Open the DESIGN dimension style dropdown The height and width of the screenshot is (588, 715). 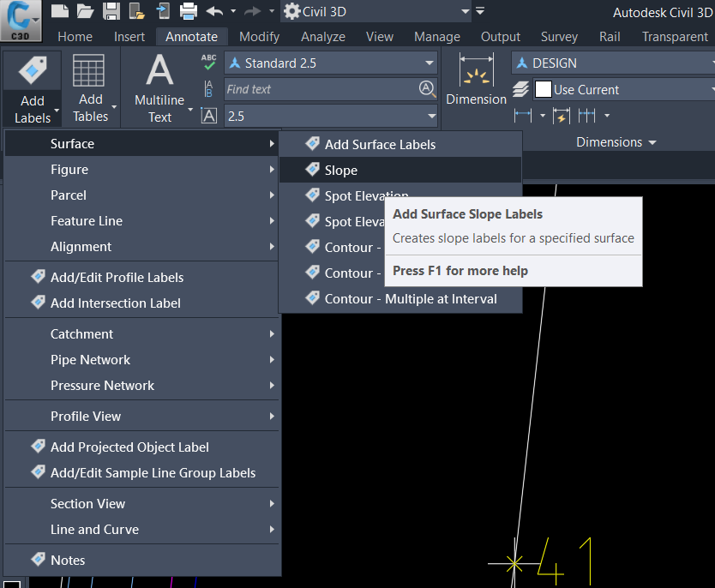point(613,63)
